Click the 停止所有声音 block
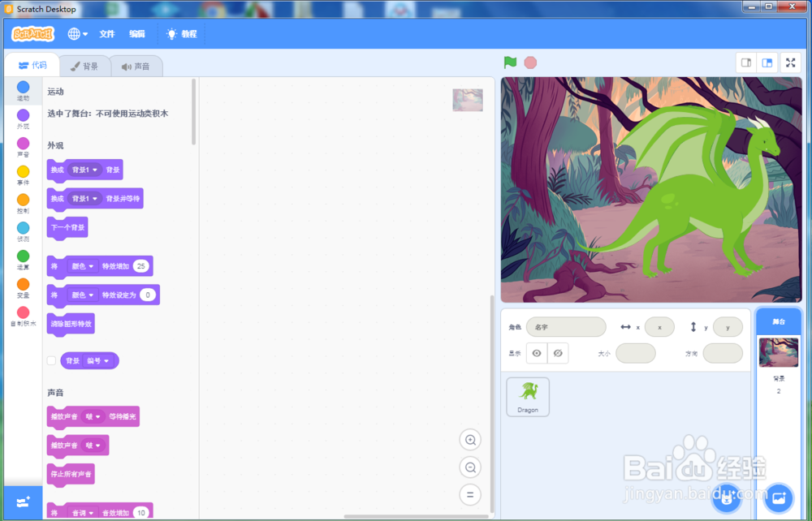The height and width of the screenshot is (521, 812). tap(71, 474)
